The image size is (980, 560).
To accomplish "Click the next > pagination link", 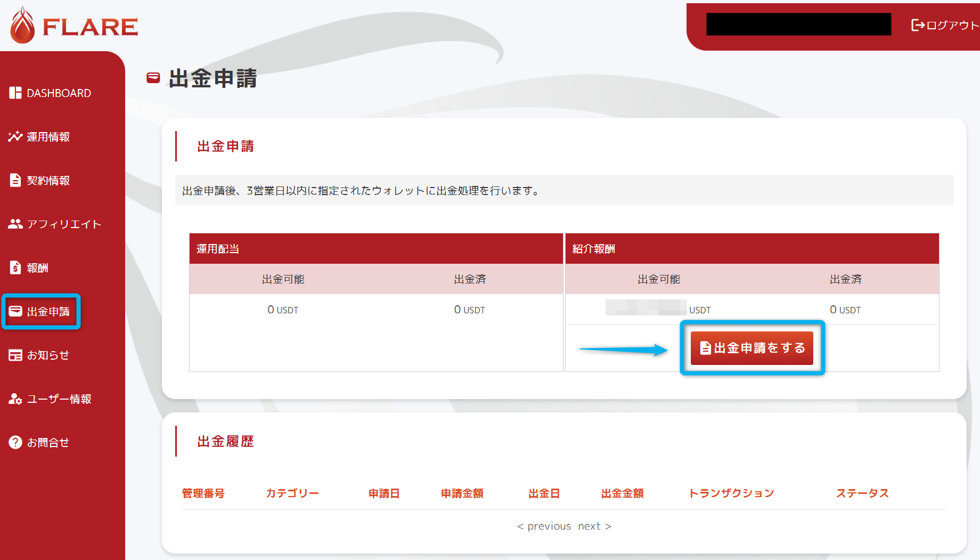I will click(594, 526).
